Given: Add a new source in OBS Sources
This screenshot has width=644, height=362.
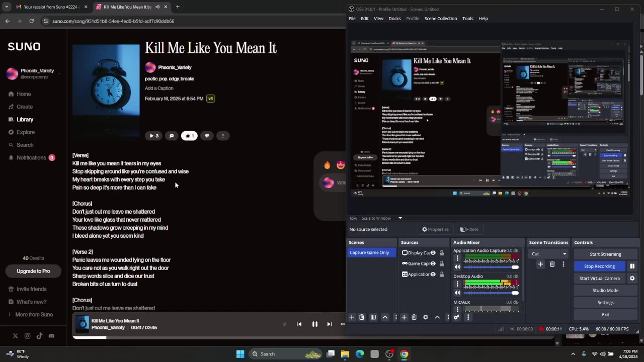Looking at the screenshot, I should pos(404,317).
